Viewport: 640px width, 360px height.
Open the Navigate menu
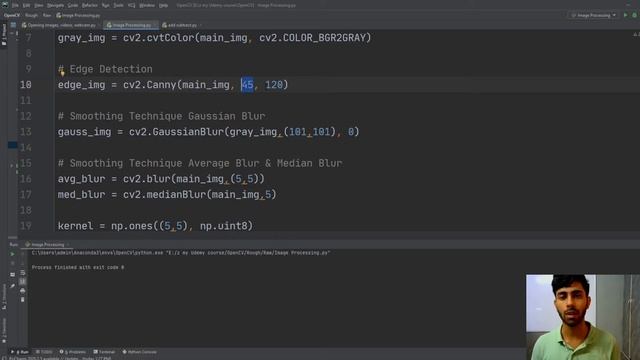[56, 5]
